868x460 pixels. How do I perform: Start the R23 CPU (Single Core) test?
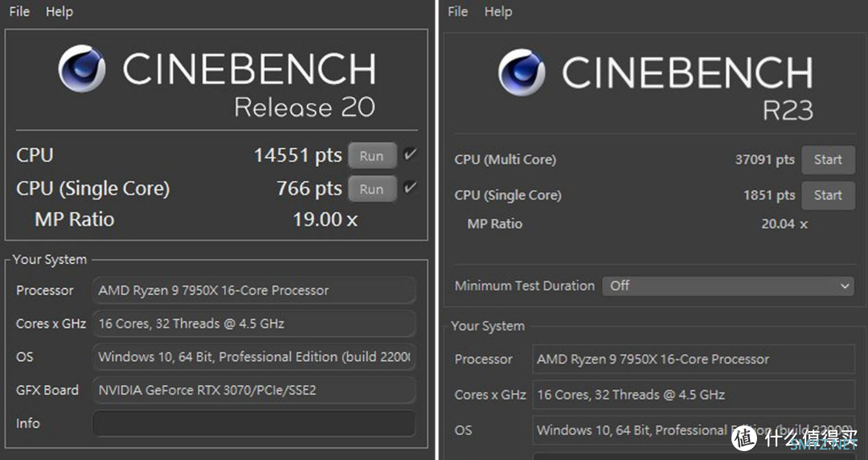point(828,195)
